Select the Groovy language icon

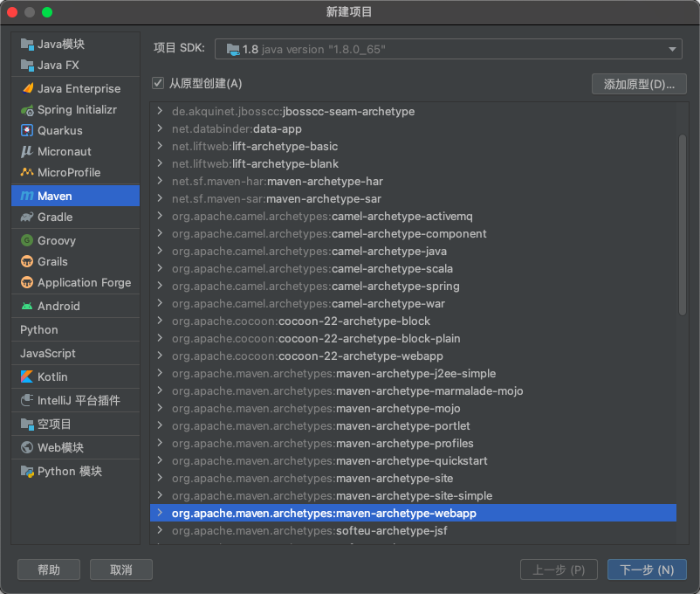27,240
